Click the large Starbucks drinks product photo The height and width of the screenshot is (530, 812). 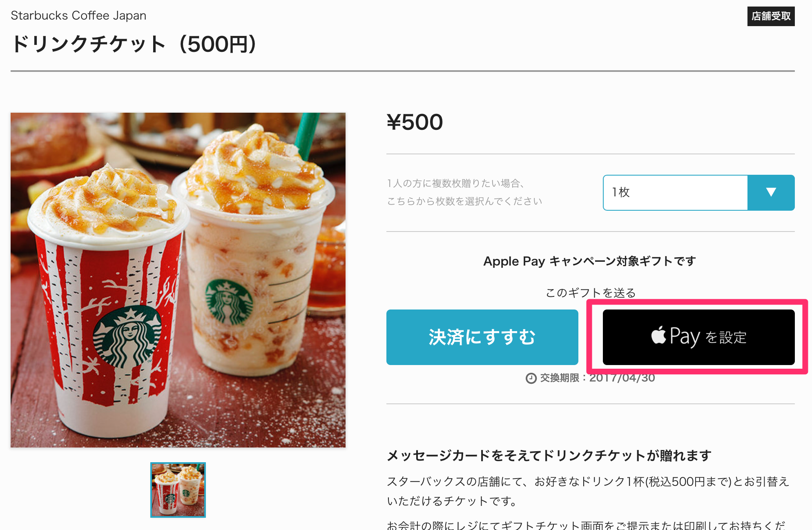click(178, 280)
